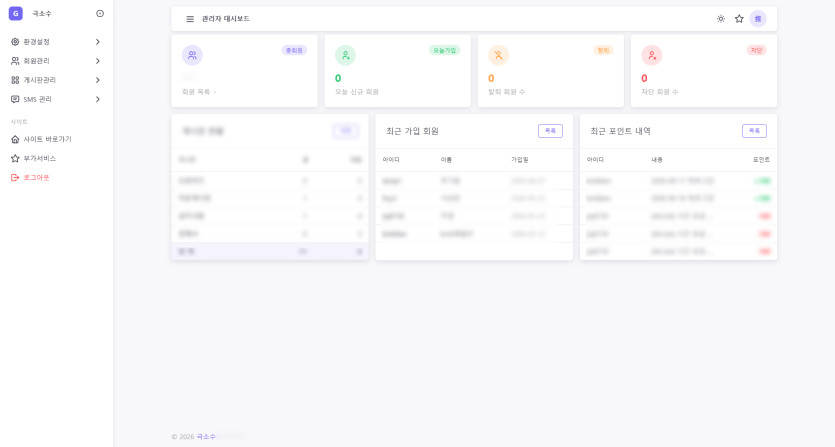Click the 차단 회원 수 label
The width and height of the screenshot is (835, 447).
(660, 92)
